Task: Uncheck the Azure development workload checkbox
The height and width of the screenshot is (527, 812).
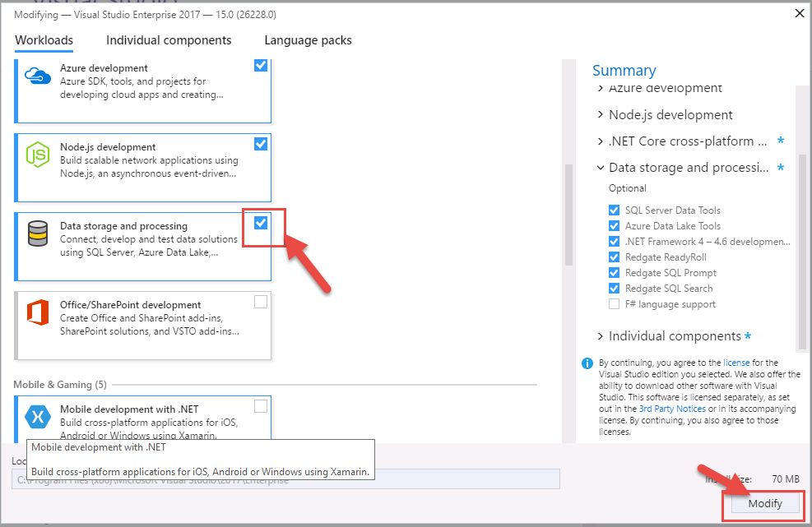Action: (x=261, y=65)
